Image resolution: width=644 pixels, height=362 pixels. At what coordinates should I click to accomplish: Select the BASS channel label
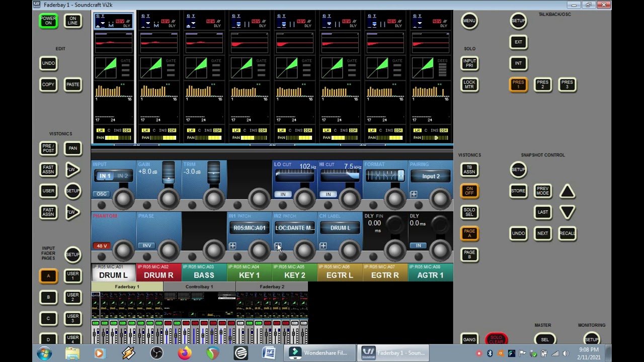coord(204,272)
